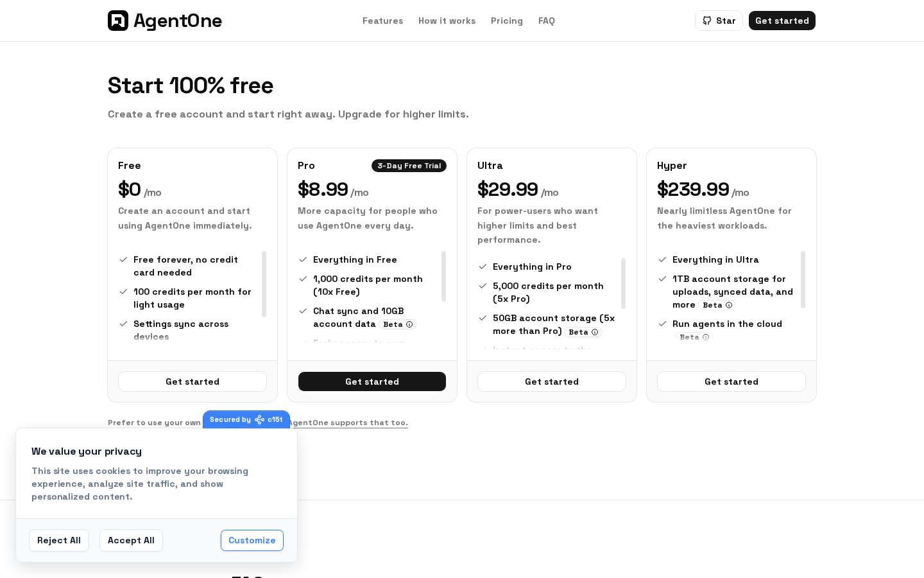Click checkmark beside '5,000 credits per month'

coord(483,286)
